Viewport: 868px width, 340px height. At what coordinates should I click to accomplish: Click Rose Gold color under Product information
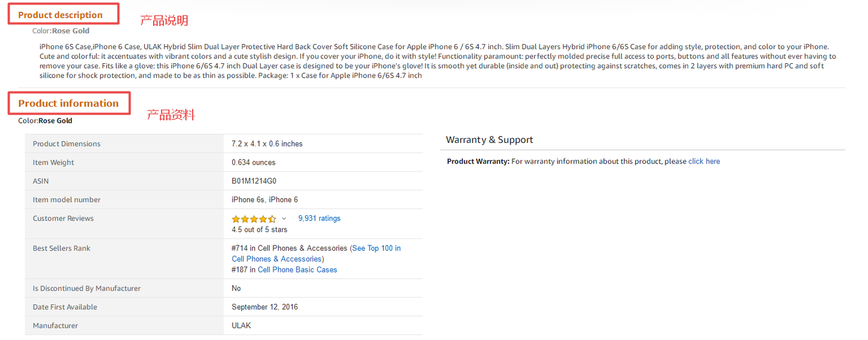point(55,121)
